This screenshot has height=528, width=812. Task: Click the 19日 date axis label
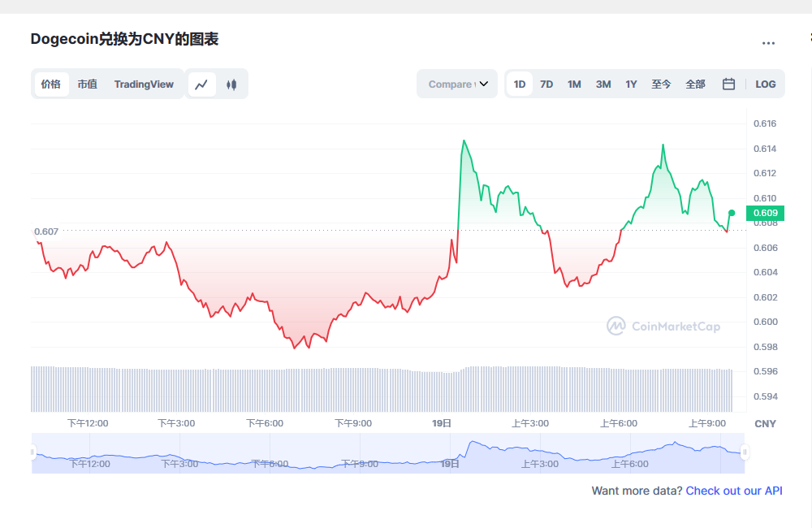click(442, 423)
